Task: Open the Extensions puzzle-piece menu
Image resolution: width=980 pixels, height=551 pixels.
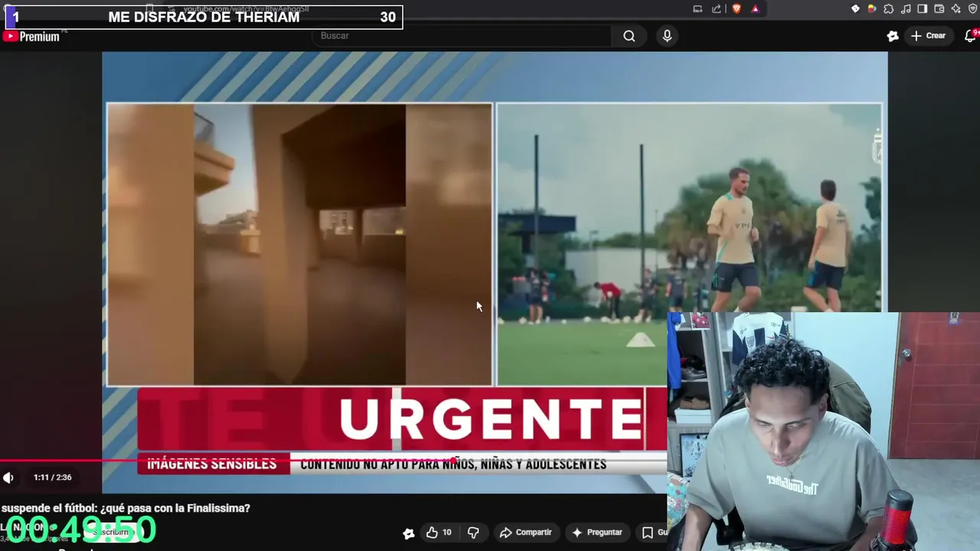Action: (889, 9)
